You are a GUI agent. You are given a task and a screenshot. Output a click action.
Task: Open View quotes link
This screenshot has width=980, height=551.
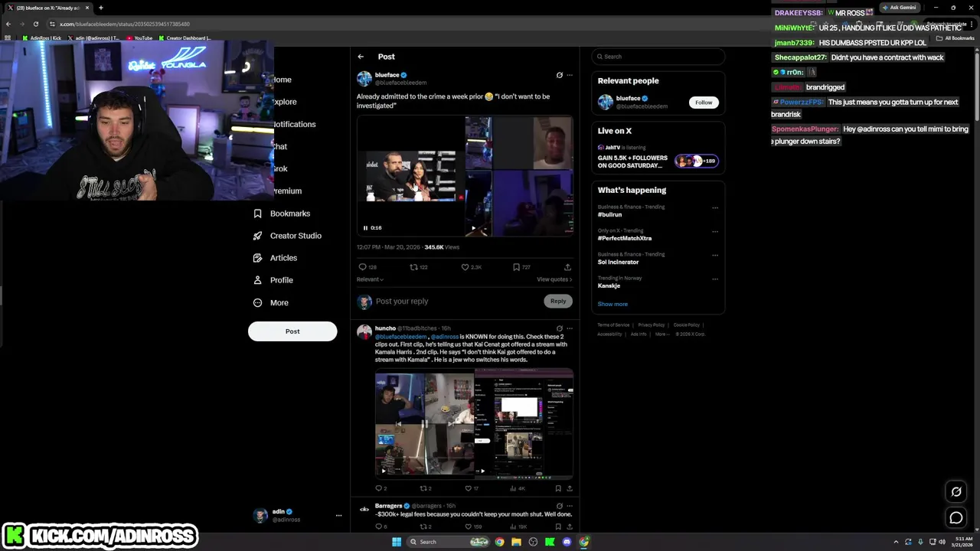(554, 279)
